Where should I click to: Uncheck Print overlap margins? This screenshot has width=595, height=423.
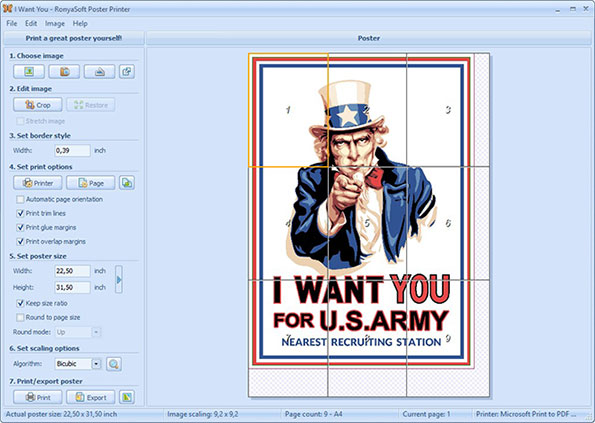(x=20, y=241)
